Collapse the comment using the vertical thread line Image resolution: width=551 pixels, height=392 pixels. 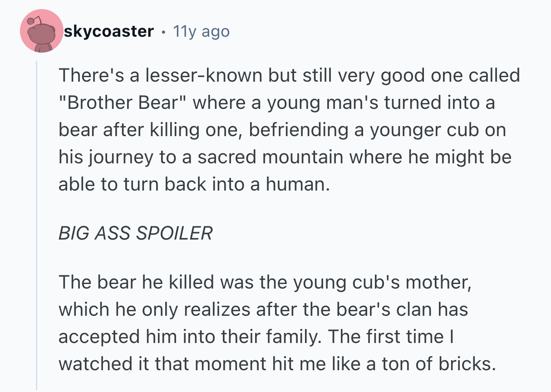37,227
